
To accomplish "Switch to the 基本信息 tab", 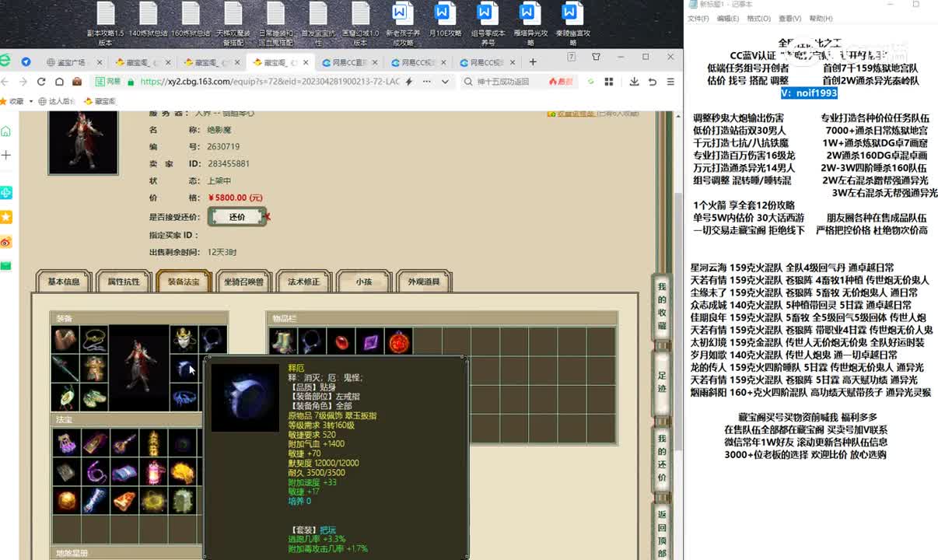I will 64,282.
